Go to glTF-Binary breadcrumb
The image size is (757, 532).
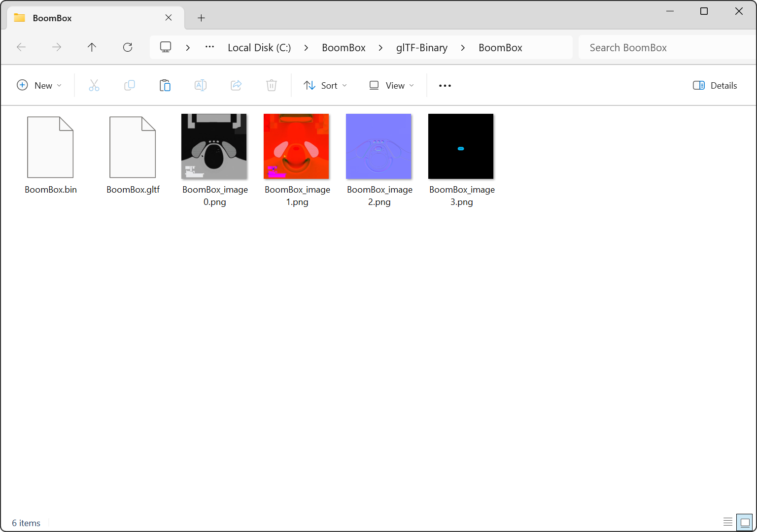click(422, 48)
